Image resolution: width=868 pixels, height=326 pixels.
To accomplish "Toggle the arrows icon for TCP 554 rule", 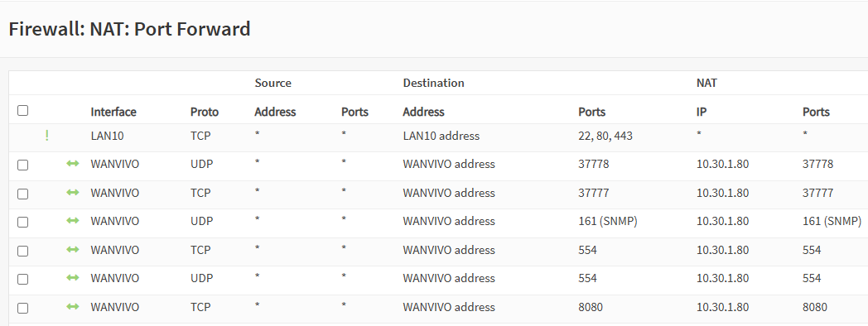I will [x=73, y=250].
